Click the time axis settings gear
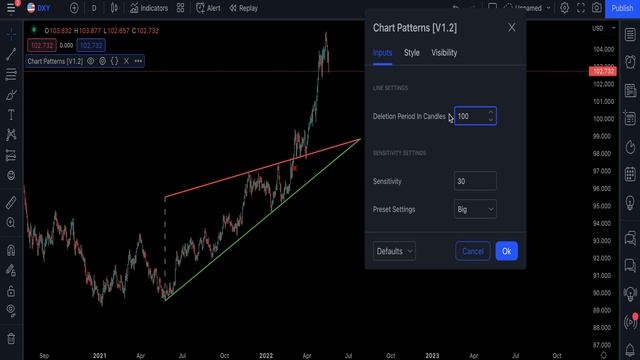Image resolution: width=640 pixels, height=360 pixels. [x=604, y=355]
